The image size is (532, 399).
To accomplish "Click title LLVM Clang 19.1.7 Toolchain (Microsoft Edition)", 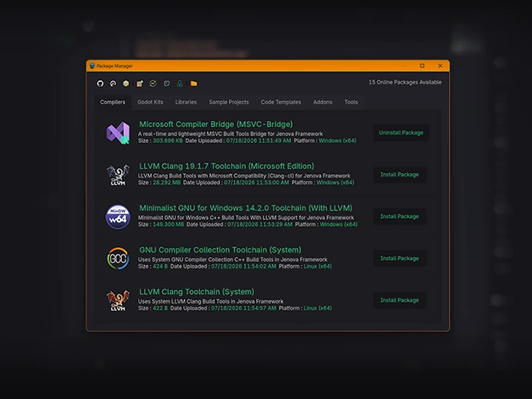I will (227, 166).
